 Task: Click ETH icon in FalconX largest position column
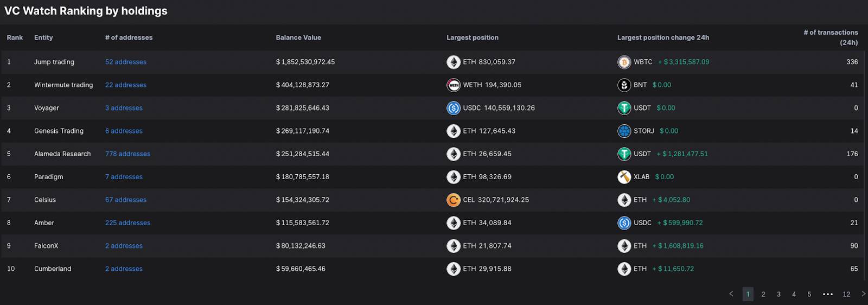(x=454, y=246)
